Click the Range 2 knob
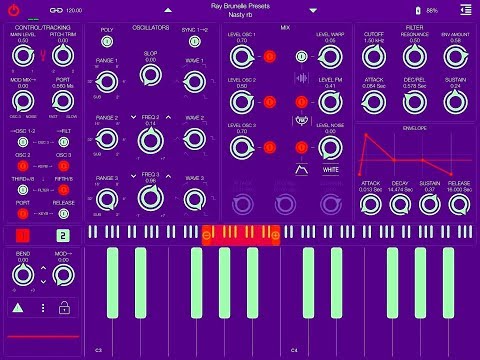This screenshot has width=480, height=360. (x=107, y=139)
